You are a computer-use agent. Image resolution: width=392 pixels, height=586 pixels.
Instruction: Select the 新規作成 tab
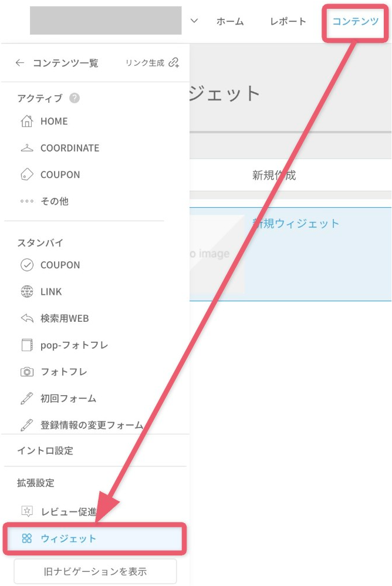pyautogui.click(x=274, y=176)
